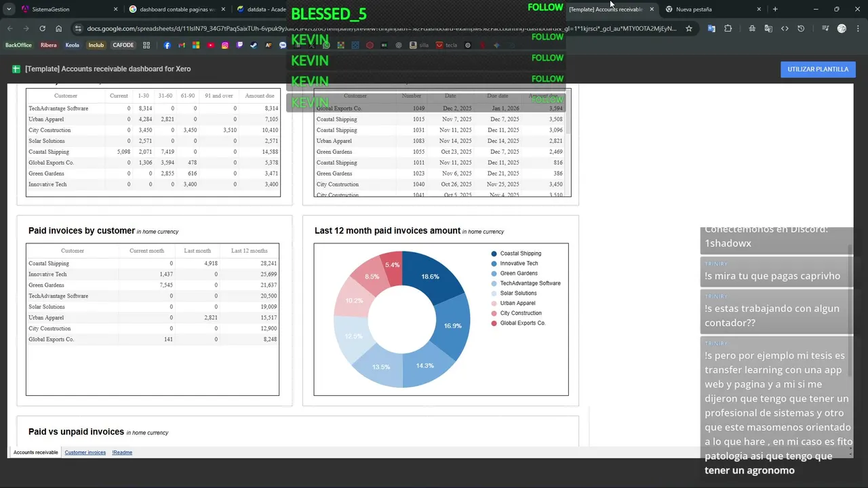868x488 pixels.
Task: Open the Facebook bookmark icon
Action: click(x=167, y=45)
